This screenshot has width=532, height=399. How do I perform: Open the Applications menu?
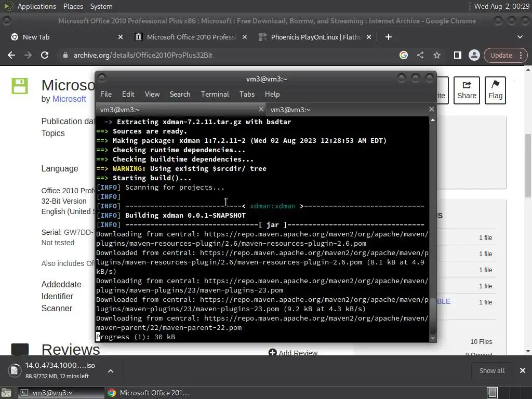(37, 6)
